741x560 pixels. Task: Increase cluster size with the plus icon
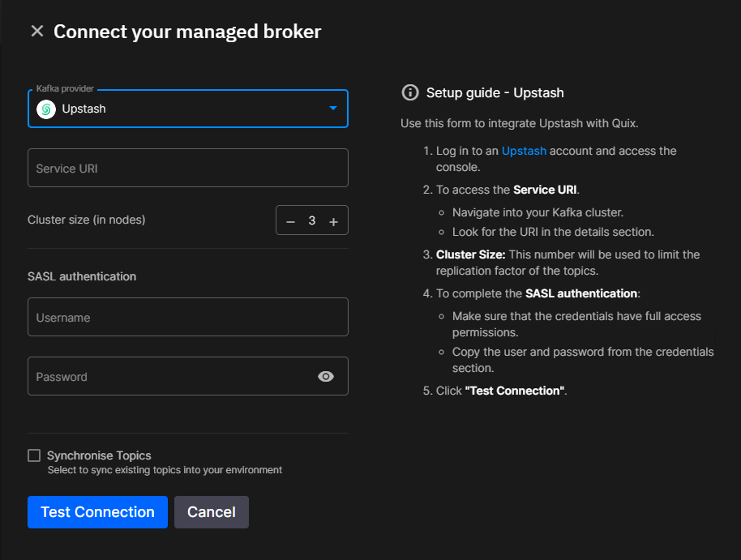coord(333,220)
